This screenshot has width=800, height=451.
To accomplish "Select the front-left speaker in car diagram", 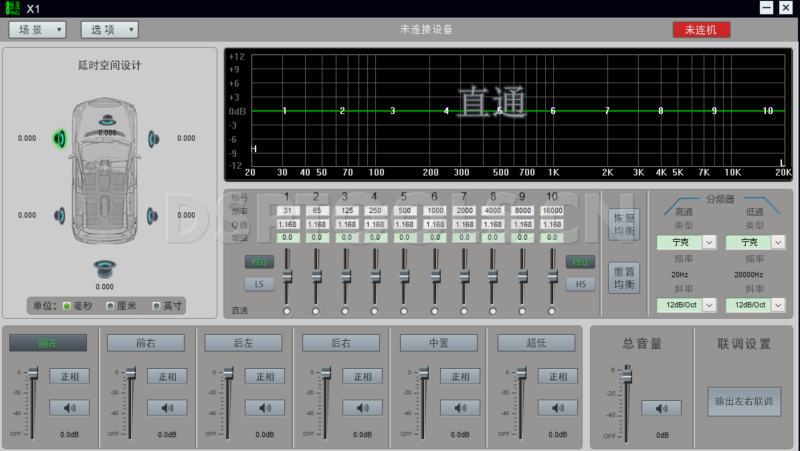I will coord(59,138).
